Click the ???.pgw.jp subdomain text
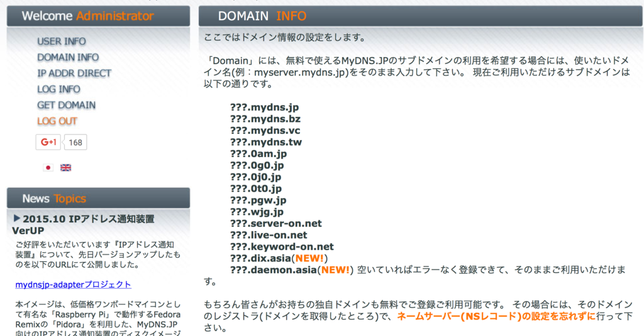Viewport: 644px width, 336px height. pyautogui.click(x=258, y=200)
